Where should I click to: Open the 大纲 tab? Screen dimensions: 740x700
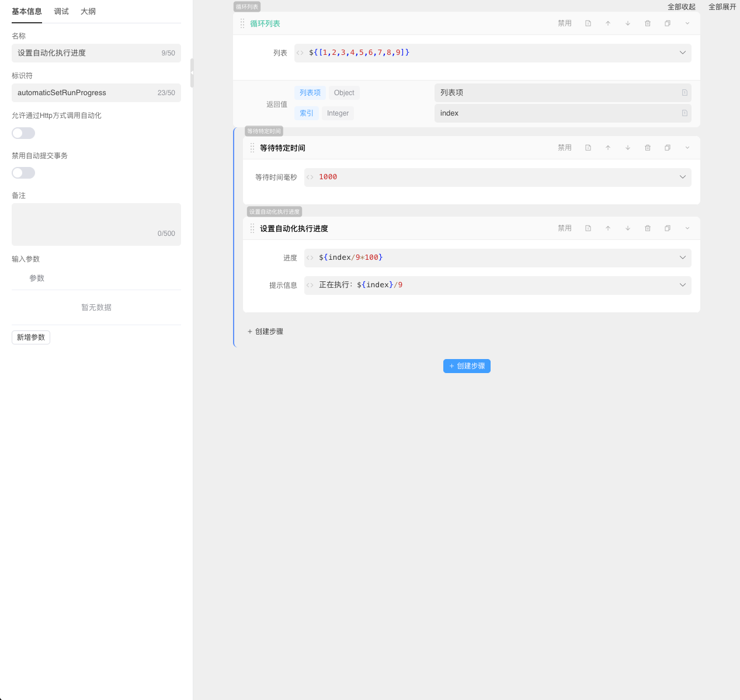[x=88, y=12]
